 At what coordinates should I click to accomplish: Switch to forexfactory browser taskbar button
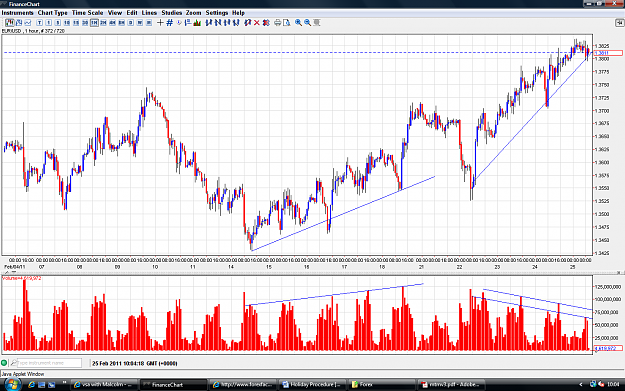(243, 385)
